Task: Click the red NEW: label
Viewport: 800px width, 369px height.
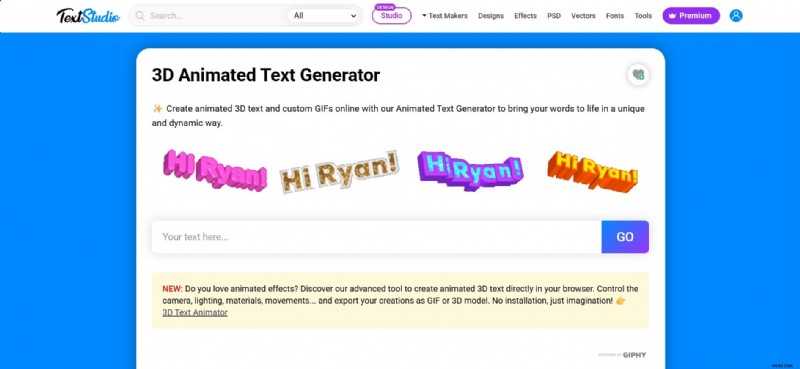Action: click(172, 289)
